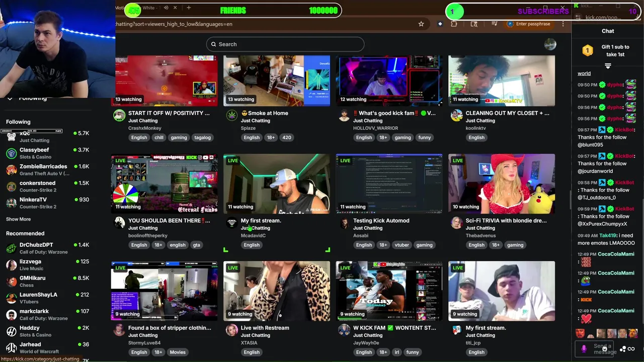Bookmark this page with the star icon
This screenshot has width=644, height=362.
(421, 24)
